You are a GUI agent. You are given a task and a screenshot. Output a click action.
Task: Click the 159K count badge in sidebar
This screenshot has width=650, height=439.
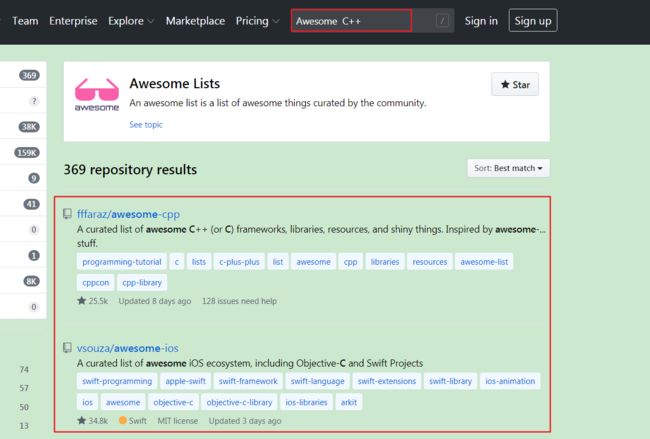(x=27, y=153)
